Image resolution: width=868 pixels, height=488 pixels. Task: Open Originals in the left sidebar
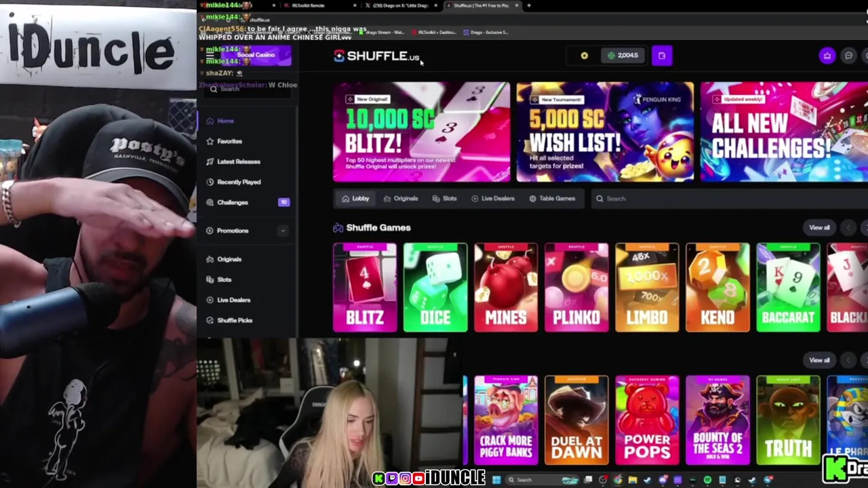pyautogui.click(x=224, y=259)
